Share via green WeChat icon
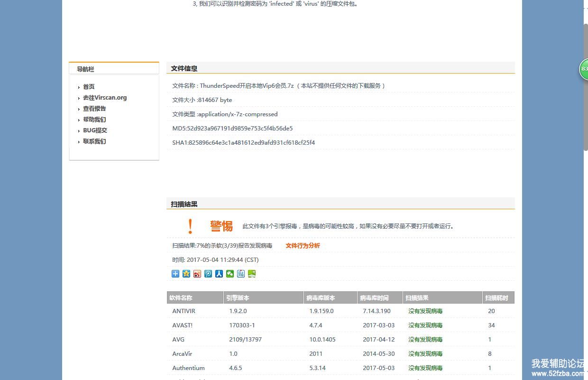 point(230,274)
